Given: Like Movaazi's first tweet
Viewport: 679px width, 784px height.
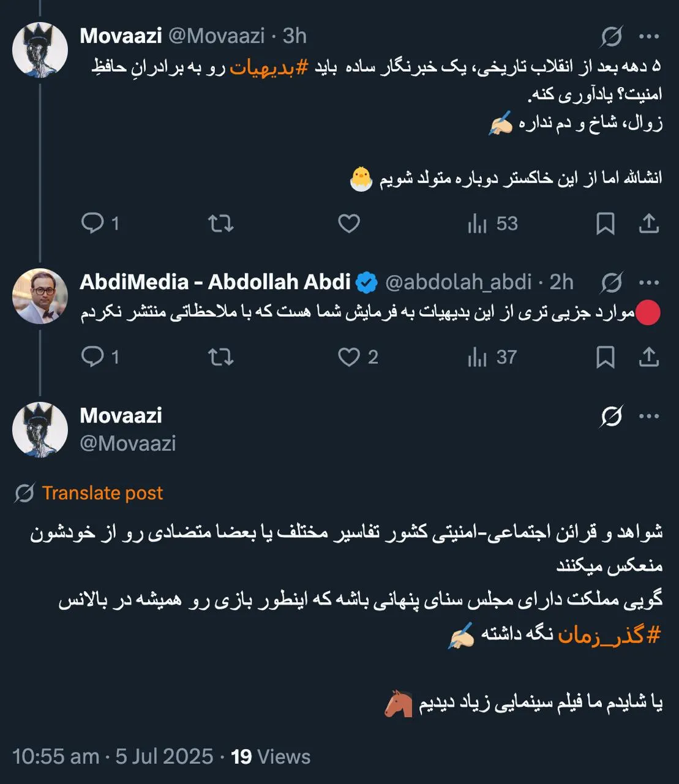Looking at the screenshot, I should pos(348,224).
